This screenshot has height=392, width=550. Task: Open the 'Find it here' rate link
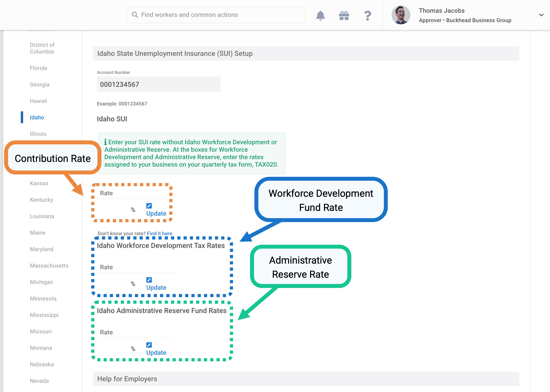[159, 233]
